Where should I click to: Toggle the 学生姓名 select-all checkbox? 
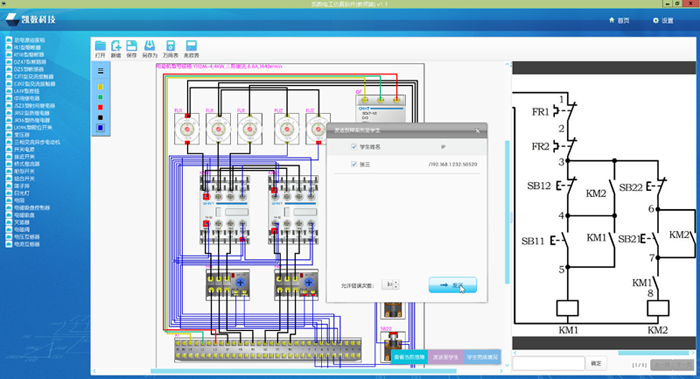pyautogui.click(x=354, y=146)
